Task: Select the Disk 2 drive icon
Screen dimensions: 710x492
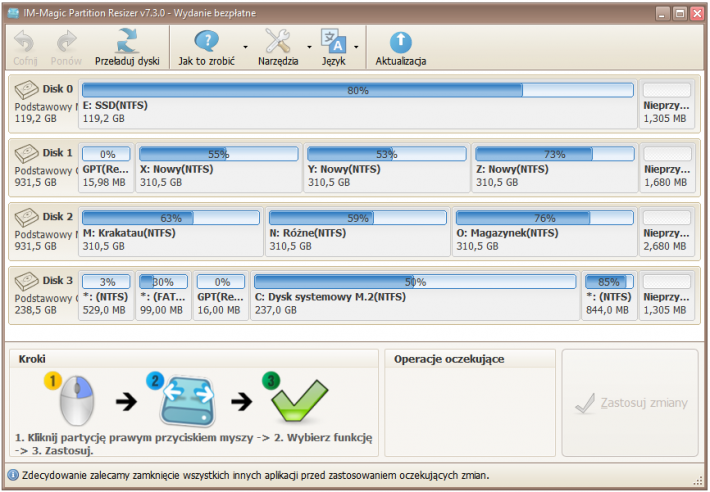Action: click(27, 217)
